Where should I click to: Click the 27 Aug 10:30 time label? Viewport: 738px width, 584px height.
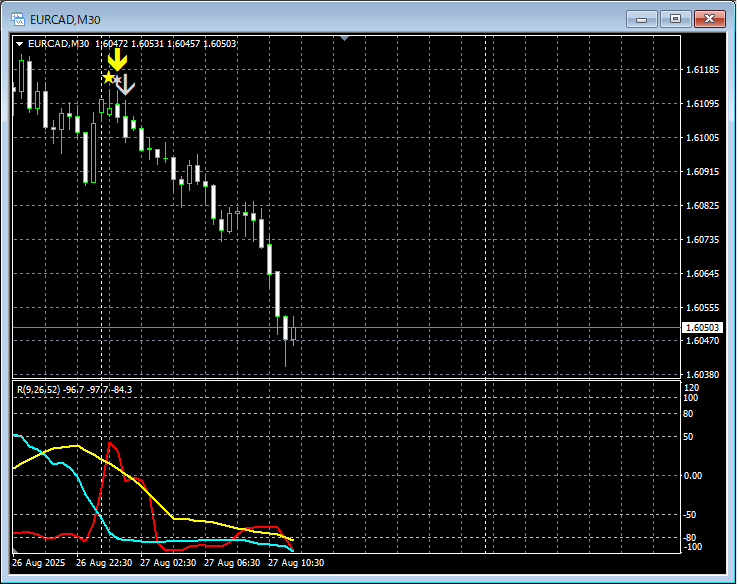tap(296, 563)
